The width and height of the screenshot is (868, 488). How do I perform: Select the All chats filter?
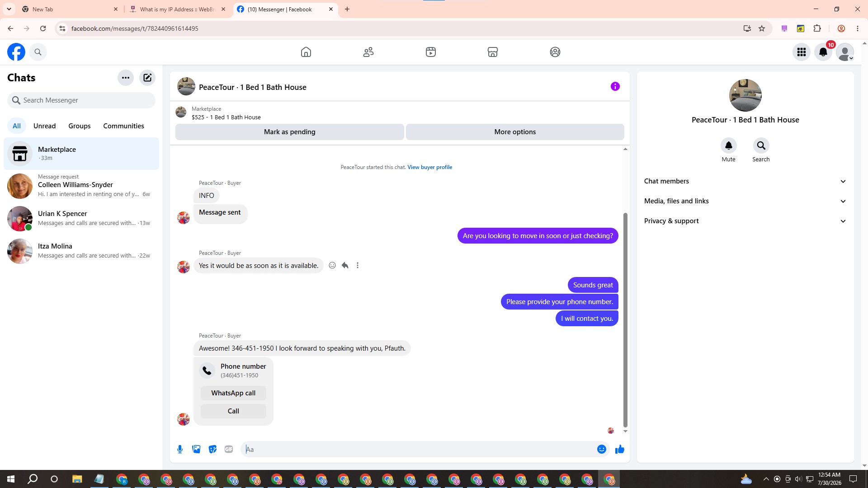17,126
